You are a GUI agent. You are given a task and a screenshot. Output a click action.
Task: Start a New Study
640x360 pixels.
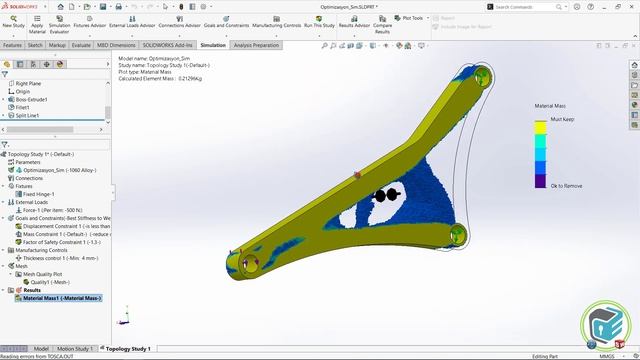tap(13, 22)
